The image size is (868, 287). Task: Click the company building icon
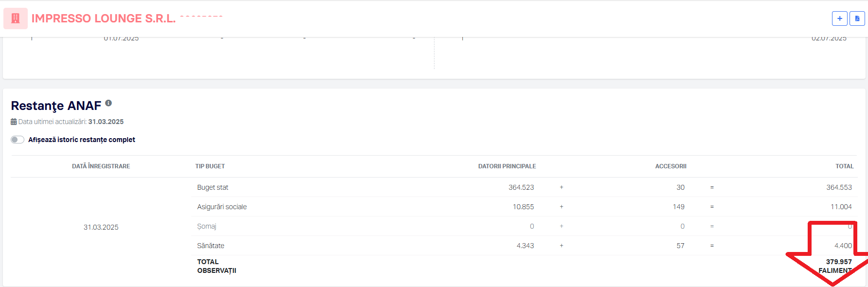click(16, 18)
